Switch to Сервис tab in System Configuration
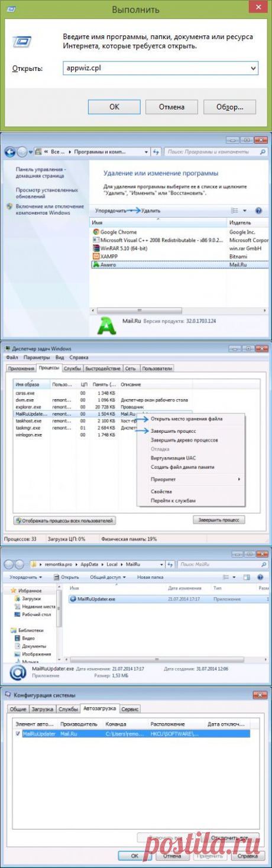The image size is (272, 868). (x=129, y=708)
